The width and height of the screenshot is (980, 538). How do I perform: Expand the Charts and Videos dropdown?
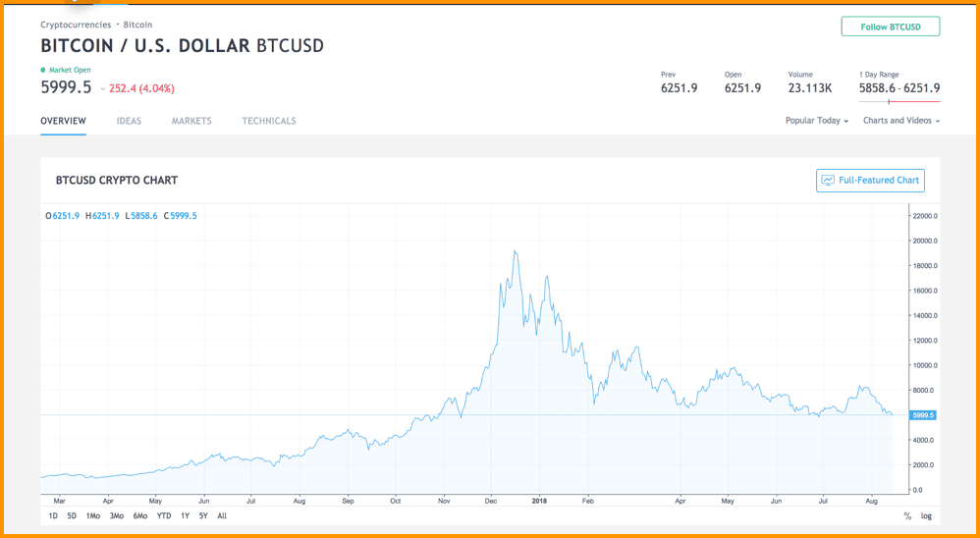(x=901, y=121)
